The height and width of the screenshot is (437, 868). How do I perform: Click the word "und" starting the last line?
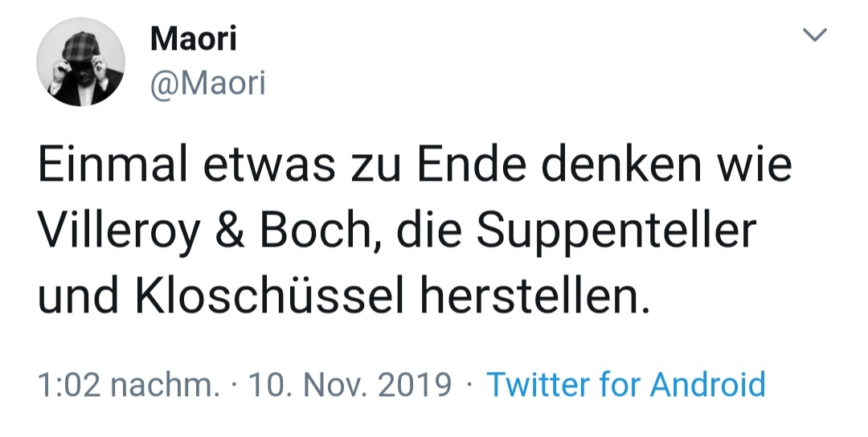76,298
